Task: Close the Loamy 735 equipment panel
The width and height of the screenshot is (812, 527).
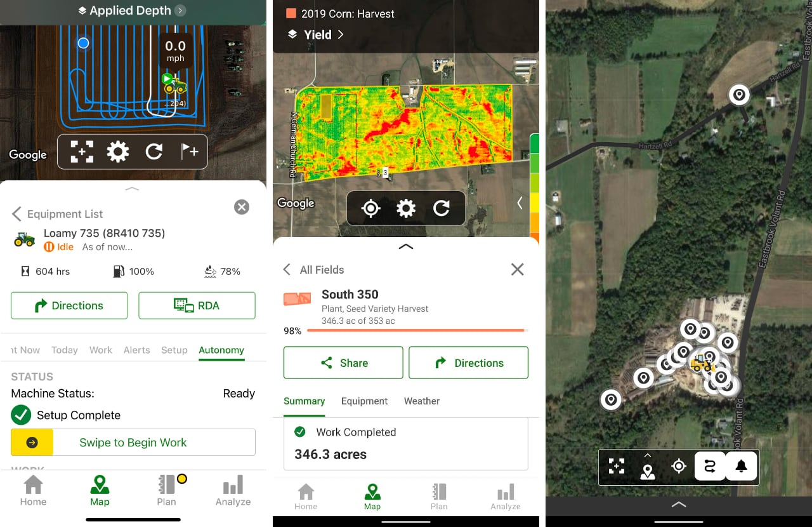Action: click(242, 207)
